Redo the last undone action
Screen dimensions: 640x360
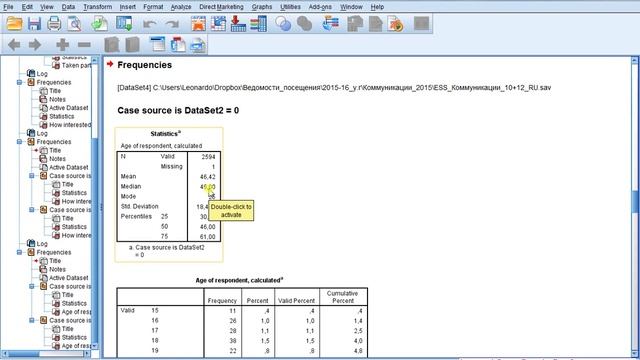tap(172, 24)
